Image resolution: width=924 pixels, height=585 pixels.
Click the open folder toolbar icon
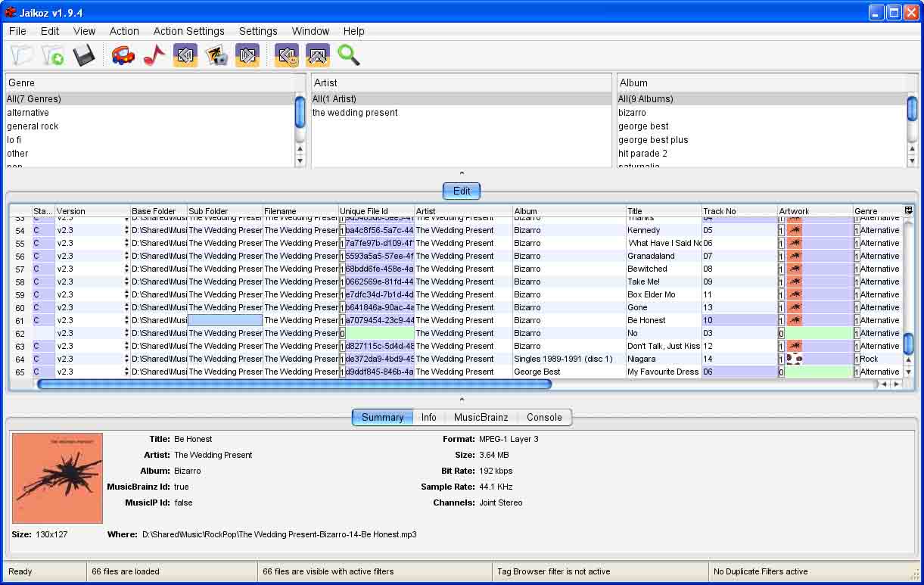23,55
